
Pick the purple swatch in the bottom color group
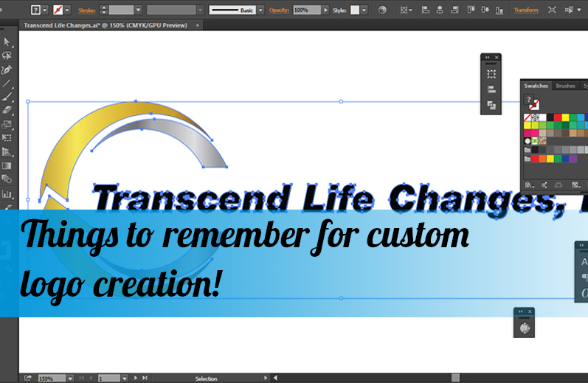click(x=573, y=159)
